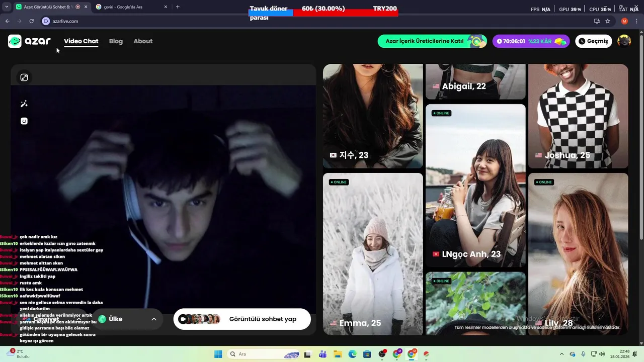644x362 pixels.
Task: Open the About page
Action: (143, 41)
